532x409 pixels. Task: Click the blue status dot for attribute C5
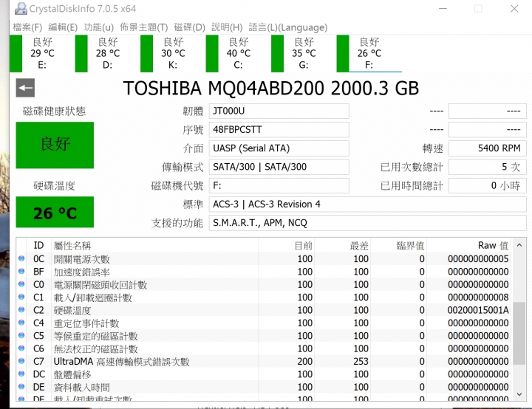tap(21, 335)
